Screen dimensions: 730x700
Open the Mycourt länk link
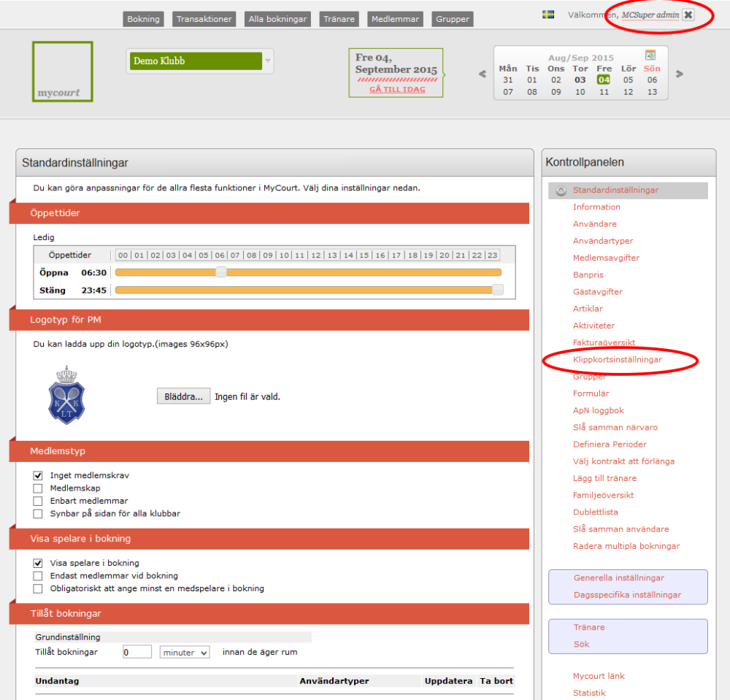599,676
